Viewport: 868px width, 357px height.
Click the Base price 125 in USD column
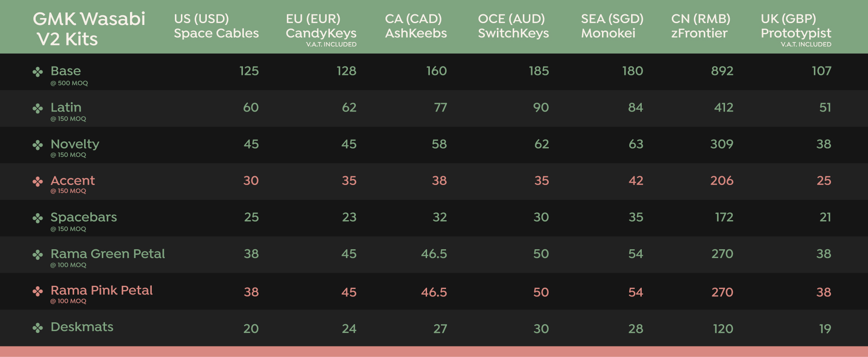pyautogui.click(x=249, y=71)
